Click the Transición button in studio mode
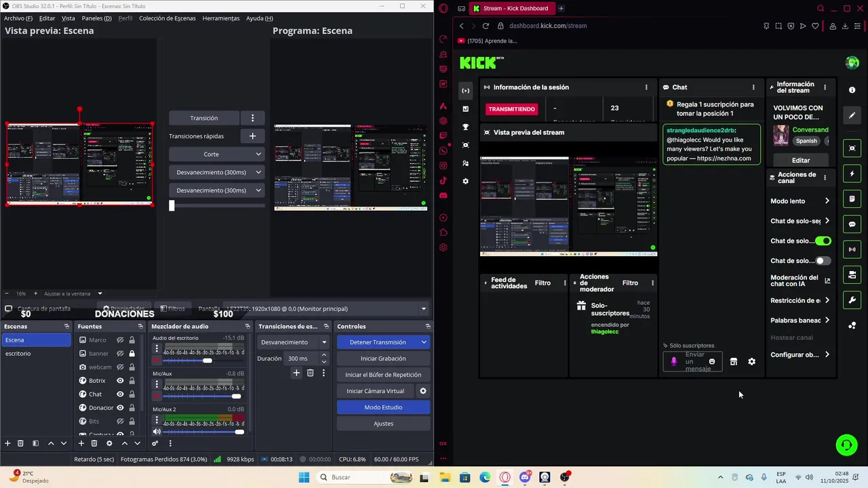The image size is (868, 488). tap(204, 118)
